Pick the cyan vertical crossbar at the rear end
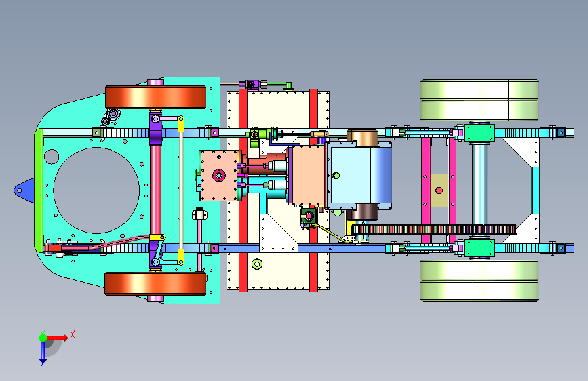The width and height of the screenshot is (588, 381). click(x=536, y=190)
